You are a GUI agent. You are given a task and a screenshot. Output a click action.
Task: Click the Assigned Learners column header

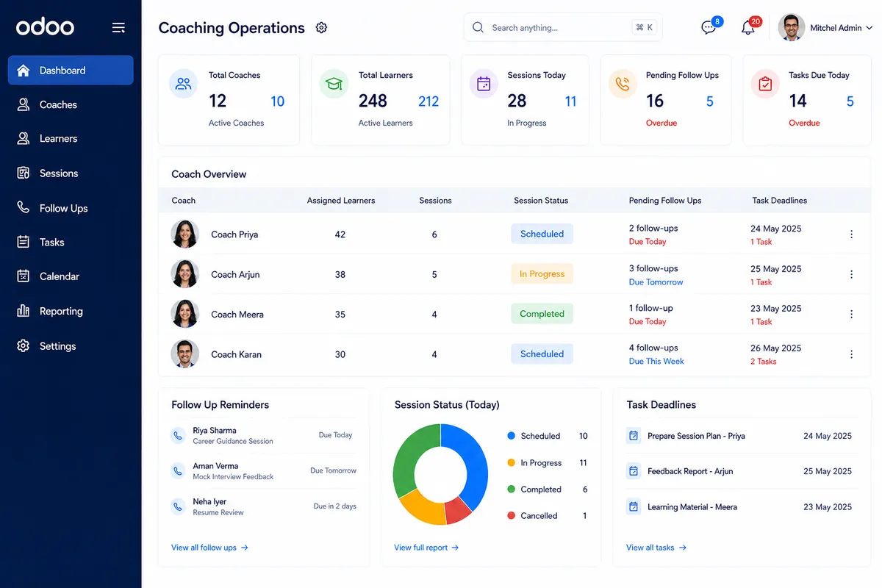click(341, 201)
